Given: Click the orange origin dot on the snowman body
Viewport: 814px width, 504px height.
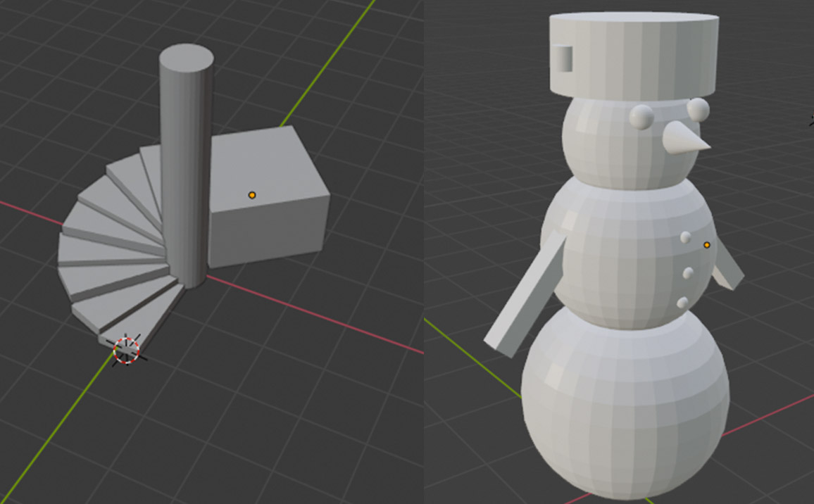Looking at the screenshot, I should point(706,245).
